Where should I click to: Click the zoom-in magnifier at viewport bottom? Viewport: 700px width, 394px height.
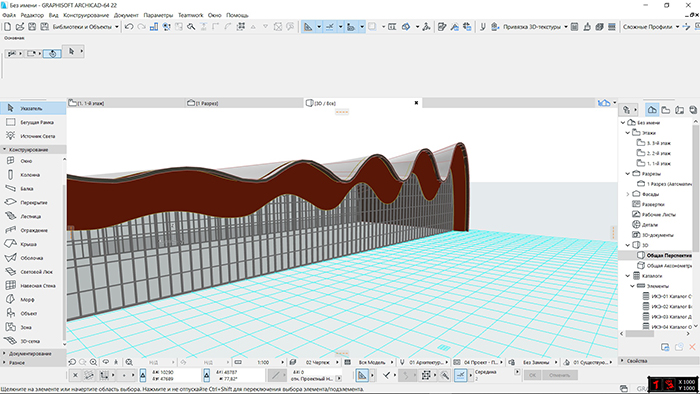click(x=93, y=362)
